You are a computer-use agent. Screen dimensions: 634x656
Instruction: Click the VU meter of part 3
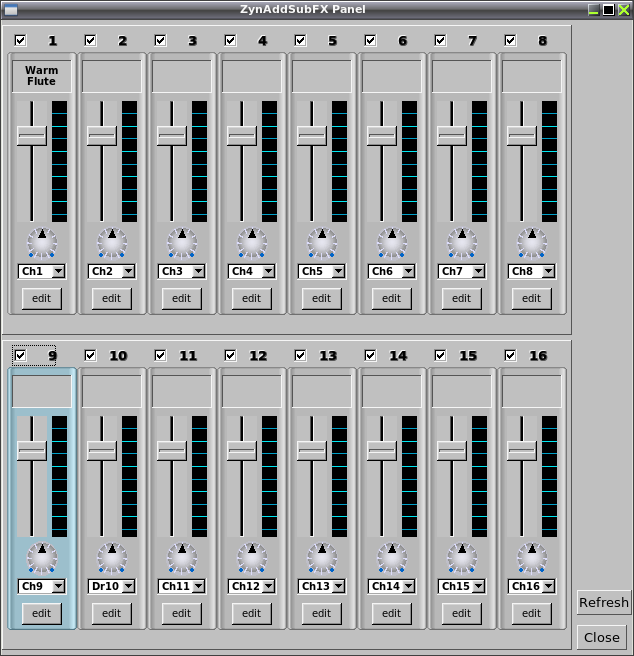[200, 161]
